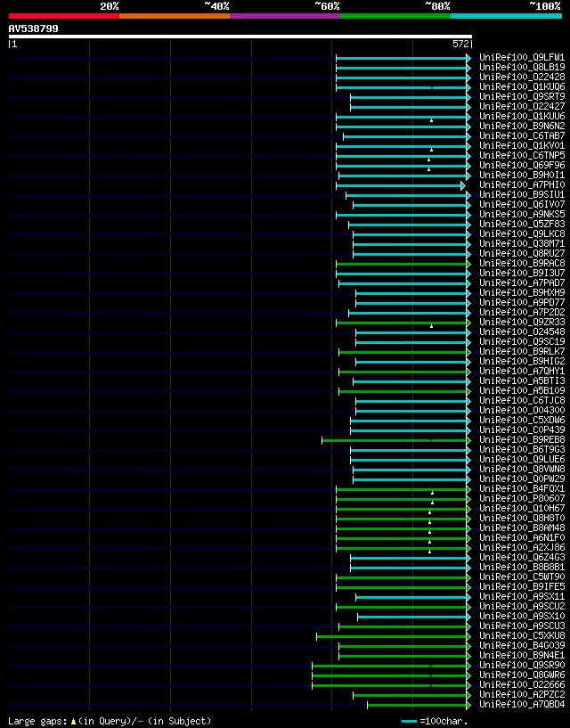570x728 pixels.
Task: Choose UniRef100_B9HXH9 entry
Action: point(522,292)
